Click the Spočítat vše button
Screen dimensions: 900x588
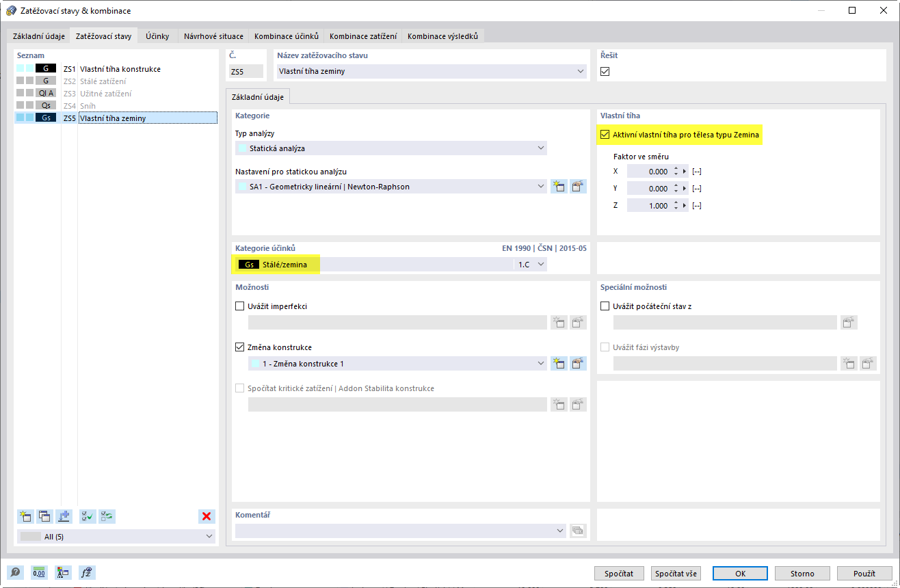(676, 573)
